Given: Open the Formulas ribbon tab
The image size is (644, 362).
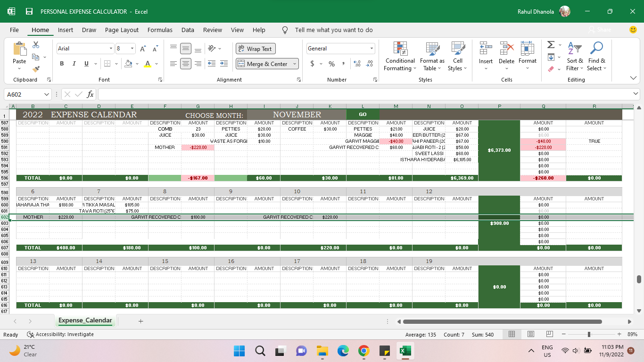Looking at the screenshot, I should point(160,30).
